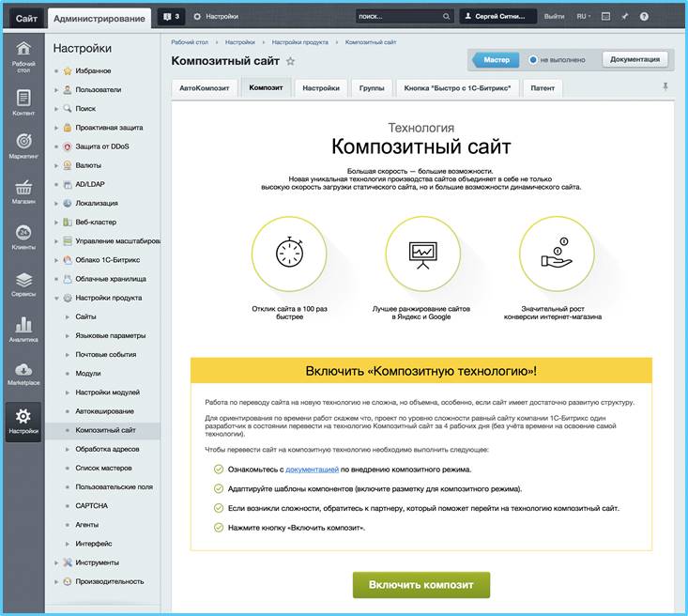Click the stopwatch feature icon
This screenshot has height=616, width=688.
click(x=290, y=254)
